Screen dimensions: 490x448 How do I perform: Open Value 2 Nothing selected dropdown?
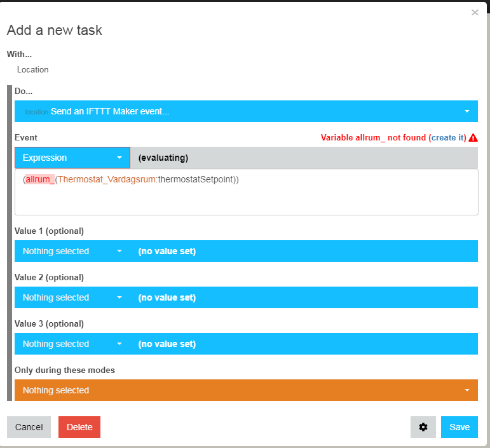[72, 297]
